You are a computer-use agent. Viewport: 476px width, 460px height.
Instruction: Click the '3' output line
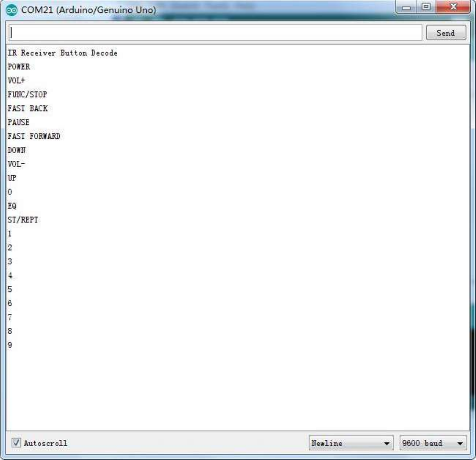(x=10, y=262)
